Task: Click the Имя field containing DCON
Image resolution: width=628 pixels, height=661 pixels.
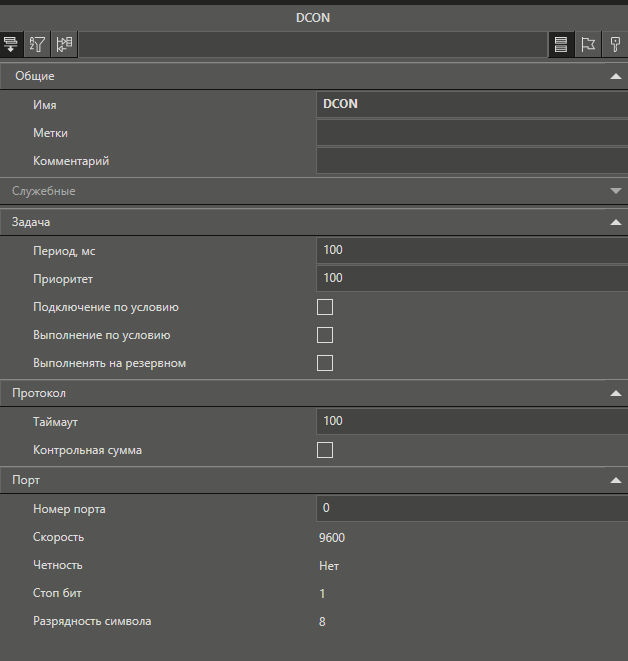Action: [x=471, y=104]
